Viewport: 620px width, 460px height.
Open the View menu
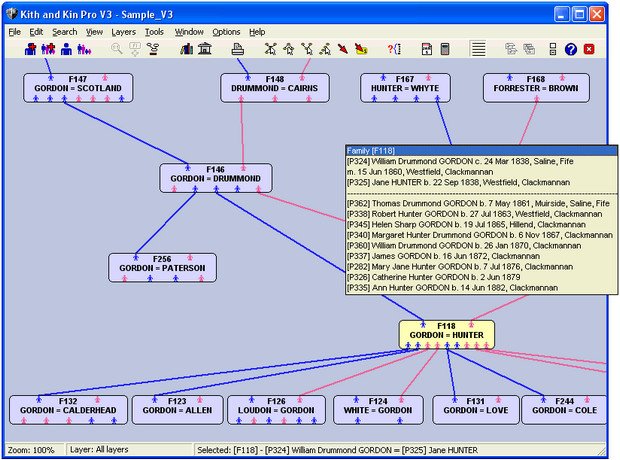pos(95,32)
